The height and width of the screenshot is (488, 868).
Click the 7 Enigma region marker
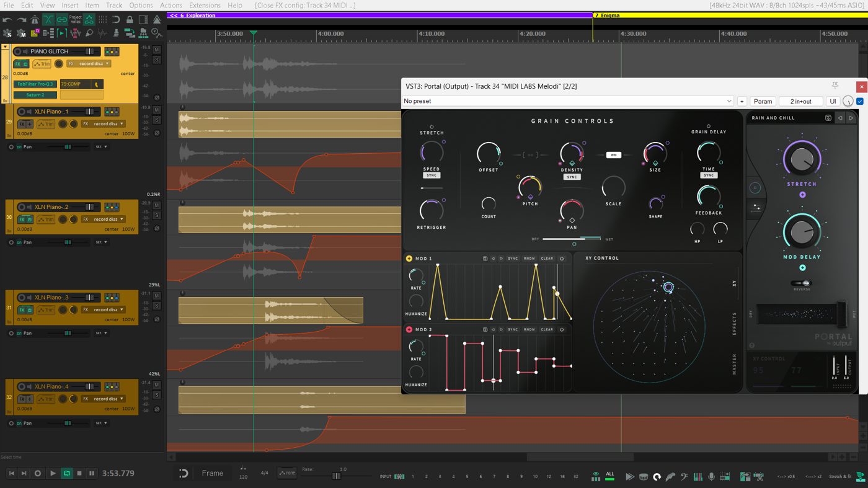pyautogui.click(x=607, y=15)
